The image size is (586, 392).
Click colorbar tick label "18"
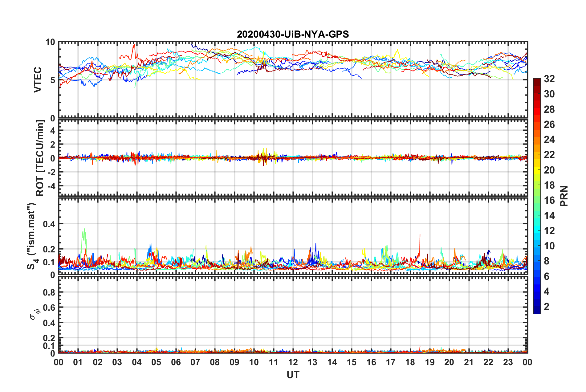click(x=549, y=185)
